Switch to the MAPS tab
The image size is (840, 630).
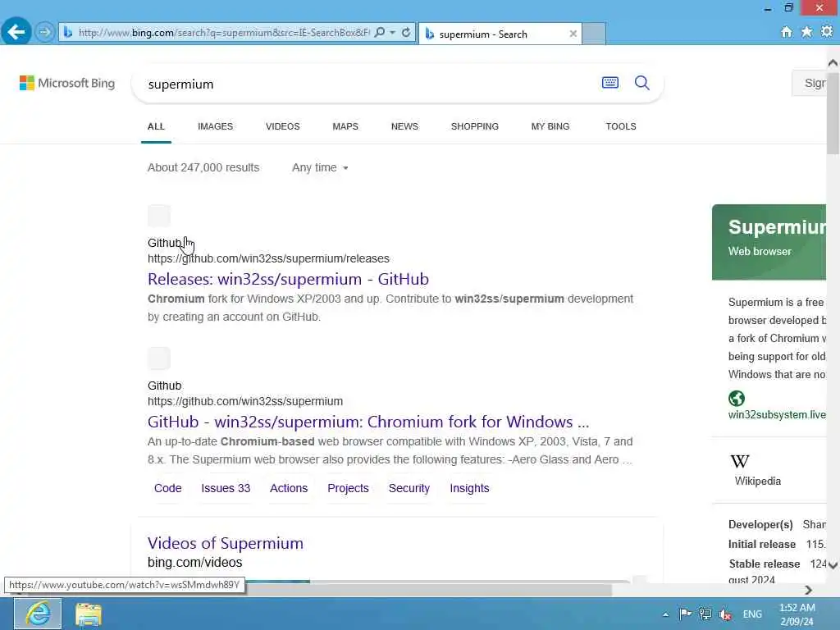[x=345, y=126]
